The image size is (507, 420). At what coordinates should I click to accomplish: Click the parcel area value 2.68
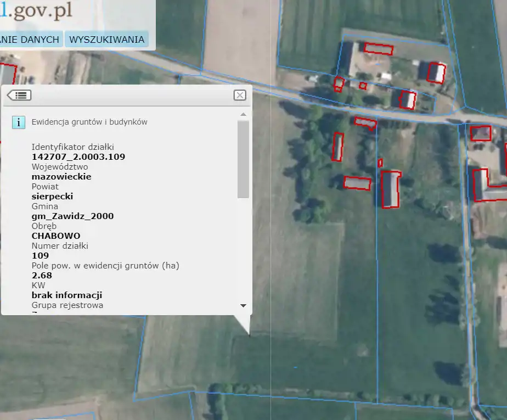pos(42,276)
